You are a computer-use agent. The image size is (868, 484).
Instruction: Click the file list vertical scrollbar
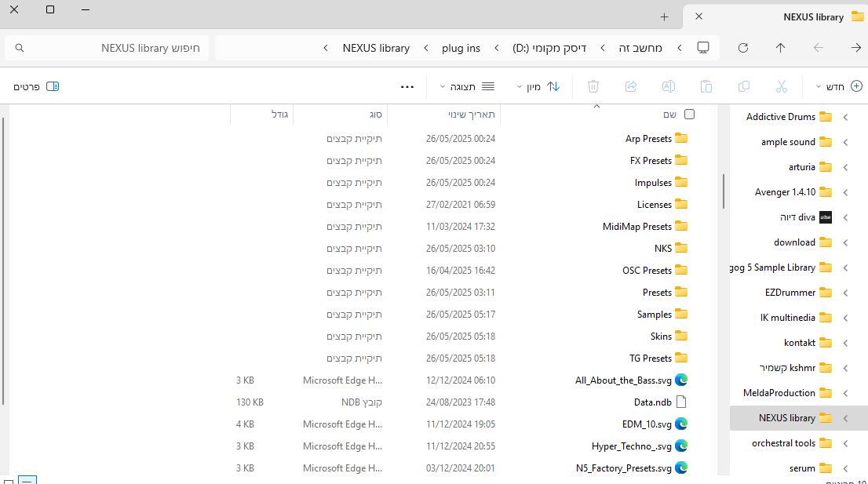click(3, 261)
